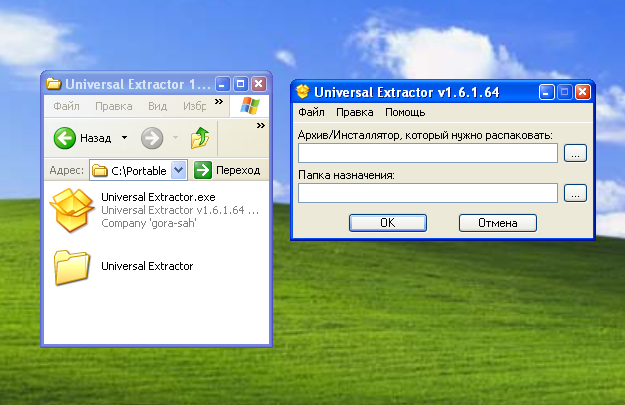Open Правка menu in Universal Extractor dialog
625x405 pixels.
(355, 112)
